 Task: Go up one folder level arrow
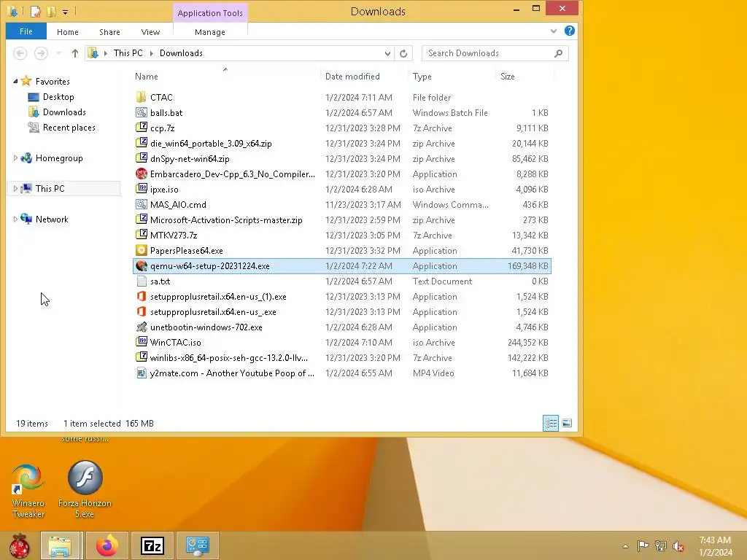coord(75,53)
